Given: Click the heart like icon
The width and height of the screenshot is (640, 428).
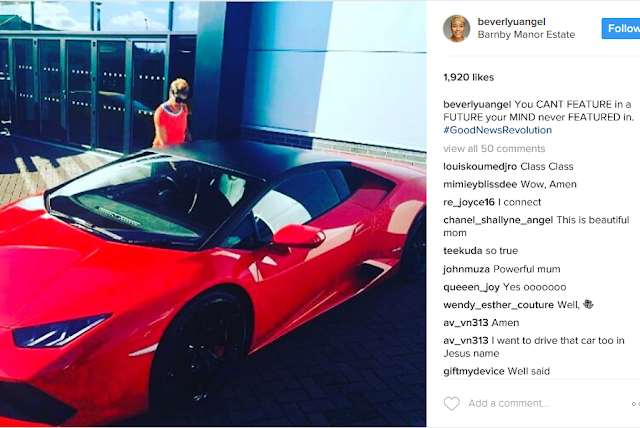Looking at the screenshot, I should pyautogui.click(x=451, y=404).
